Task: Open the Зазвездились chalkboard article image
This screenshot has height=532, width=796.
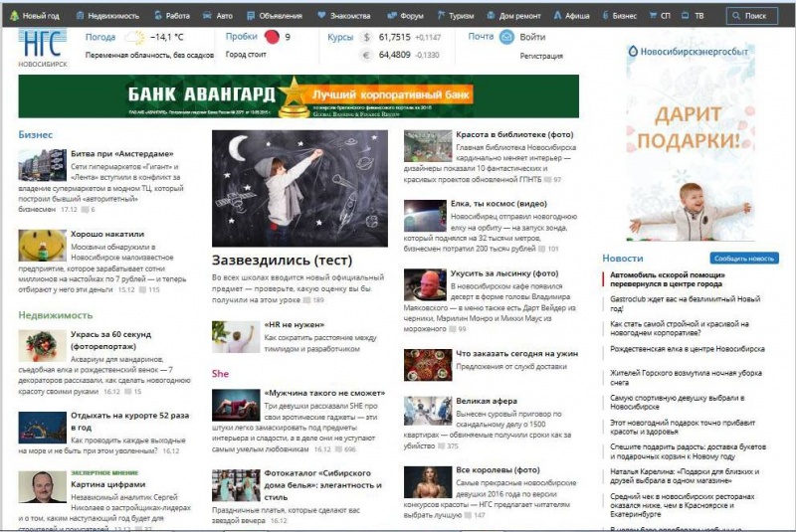Action: click(299, 189)
